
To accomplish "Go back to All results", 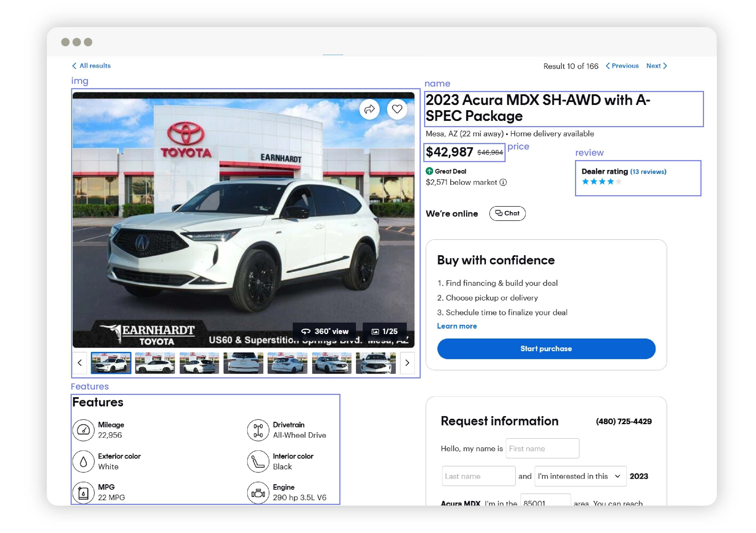I will pos(91,66).
